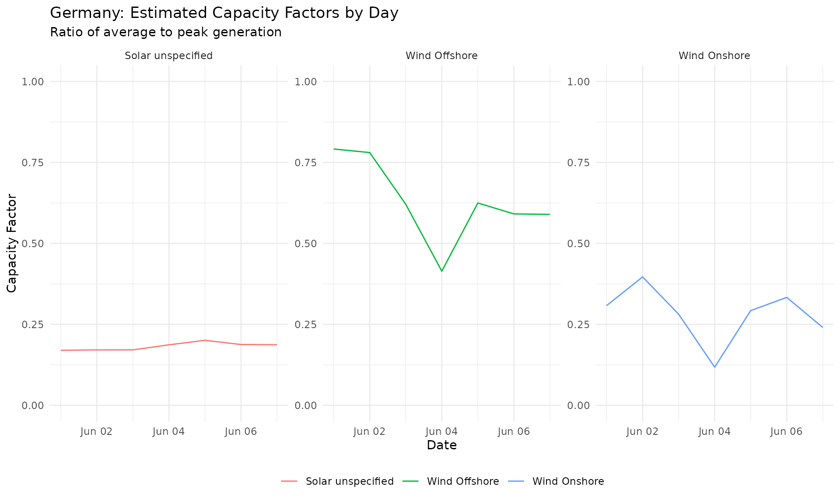Image resolution: width=840 pixels, height=504 pixels.
Task: Click the Wind Offshore panel title
Action: coord(441,56)
